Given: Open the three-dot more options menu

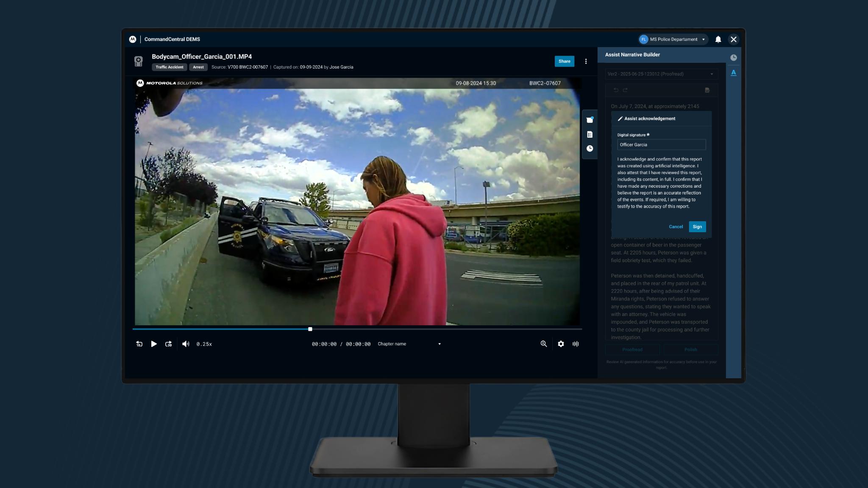Looking at the screenshot, I should coord(586,61).
